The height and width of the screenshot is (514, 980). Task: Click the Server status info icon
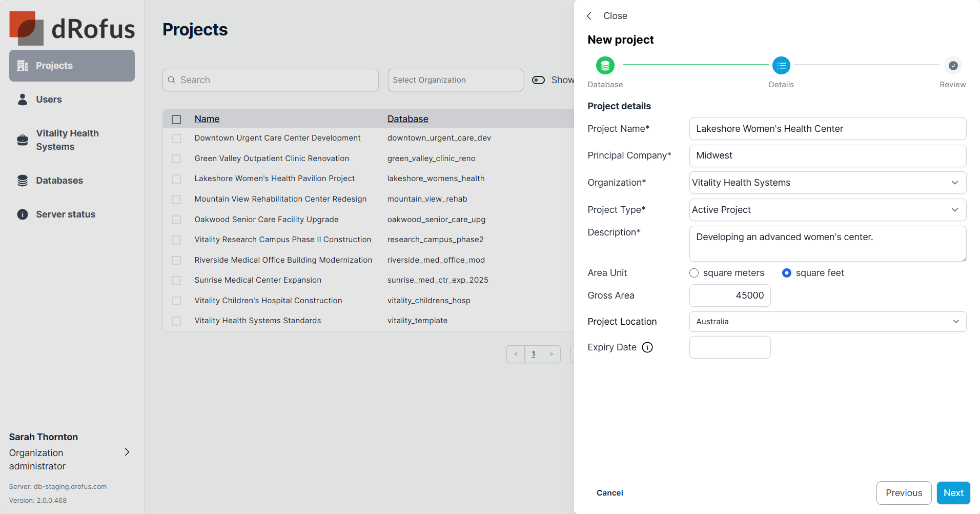pyautogui.click(x=23, y=214)
